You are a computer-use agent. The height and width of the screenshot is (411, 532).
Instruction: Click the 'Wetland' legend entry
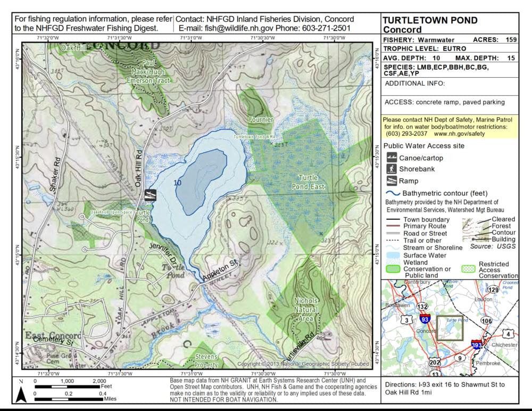coord(415,262)
